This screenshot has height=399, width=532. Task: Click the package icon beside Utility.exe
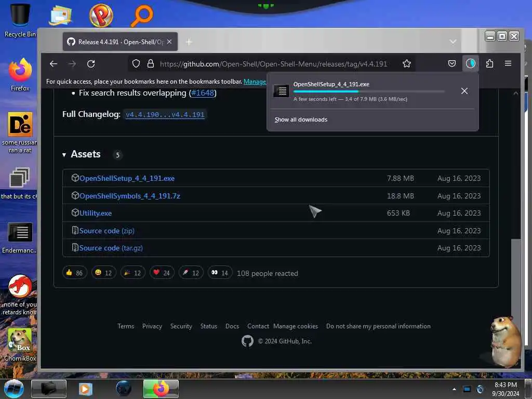click(x=75, y=212)
